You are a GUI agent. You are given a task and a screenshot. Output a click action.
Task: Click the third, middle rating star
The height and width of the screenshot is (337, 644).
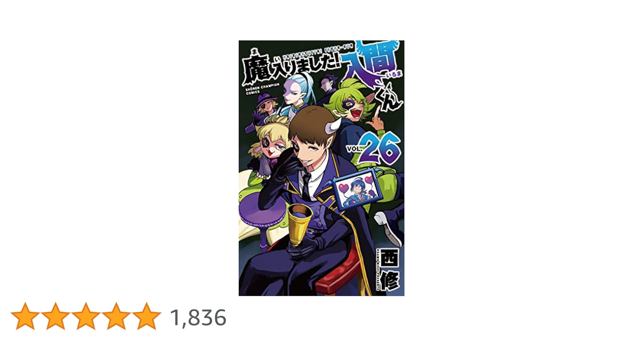click(86, 316)
